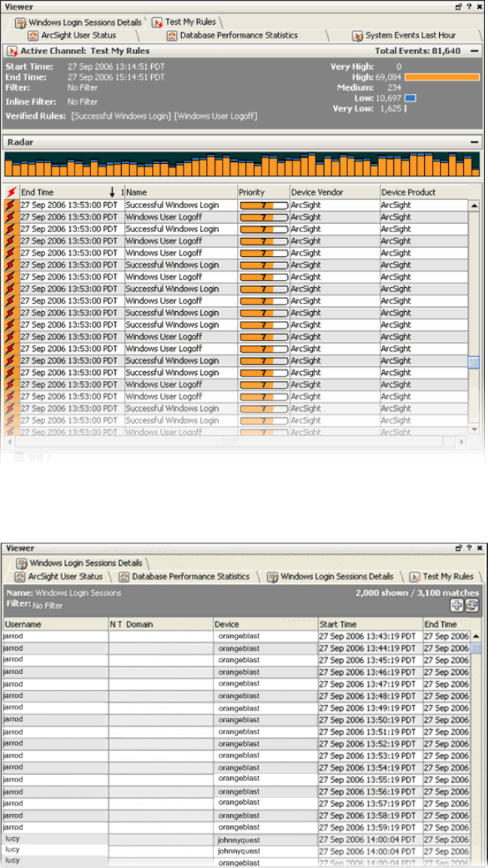The height and width of the screenshot is (868, 488).
Task: Sort by Username column header
Action: click(56, 625)
